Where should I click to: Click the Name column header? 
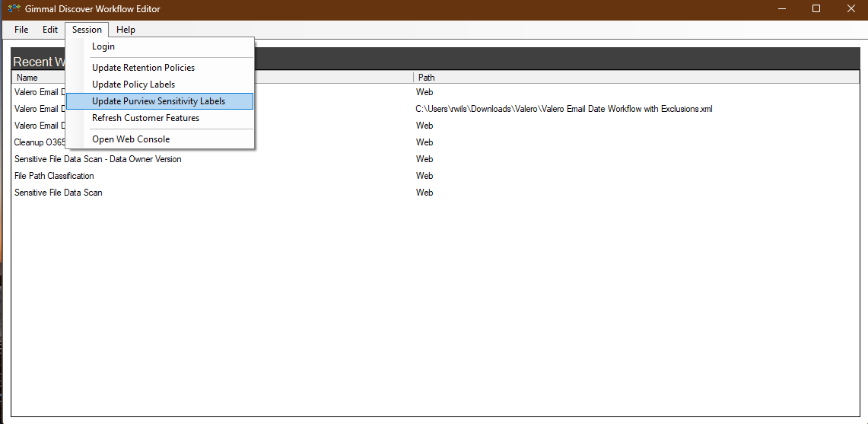click(x=27, y=78)
